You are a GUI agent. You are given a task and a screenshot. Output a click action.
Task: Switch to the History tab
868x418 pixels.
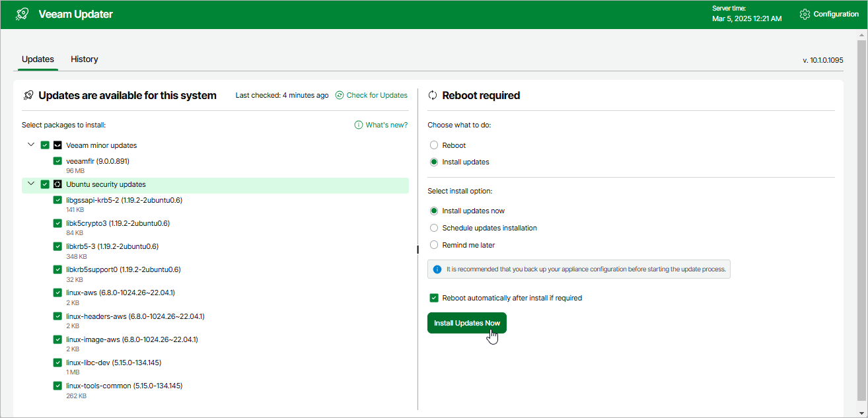[x=85, y=59]
